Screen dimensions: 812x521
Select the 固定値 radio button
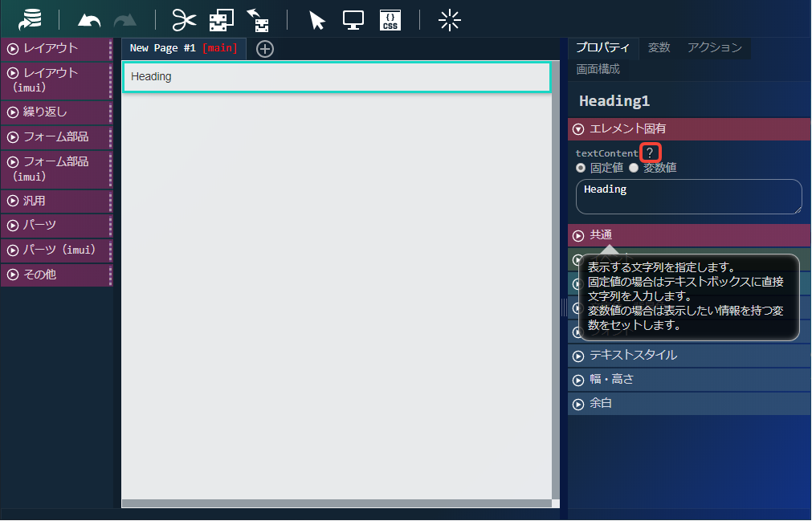coord(581,168)
